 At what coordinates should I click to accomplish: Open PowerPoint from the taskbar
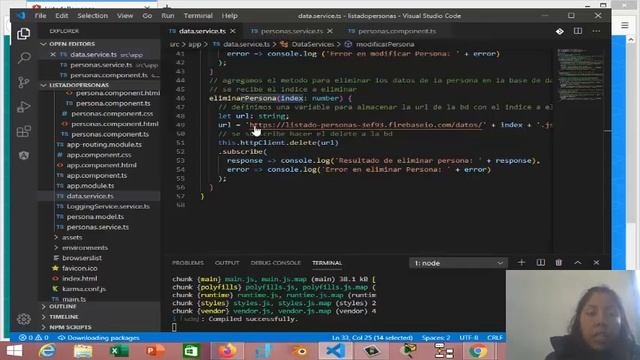(155, 351)
